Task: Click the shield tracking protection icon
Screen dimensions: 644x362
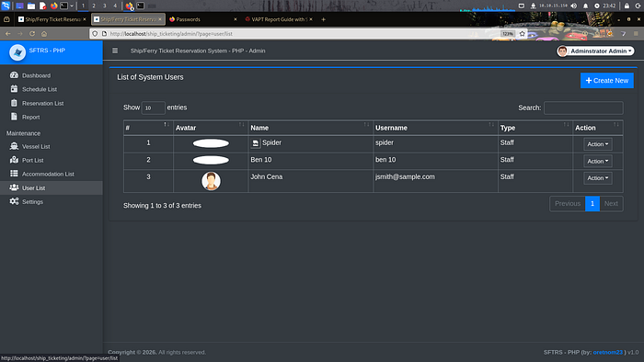Action: [x=95, y=34]
